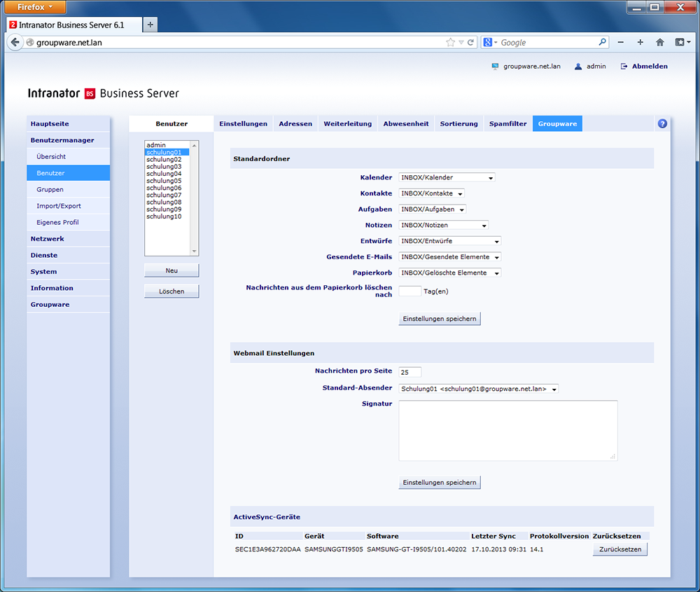Screen dimensions: 700x592
Task: Click the Signatur text area
Action: pyautogui.click(x=507, y=430)
